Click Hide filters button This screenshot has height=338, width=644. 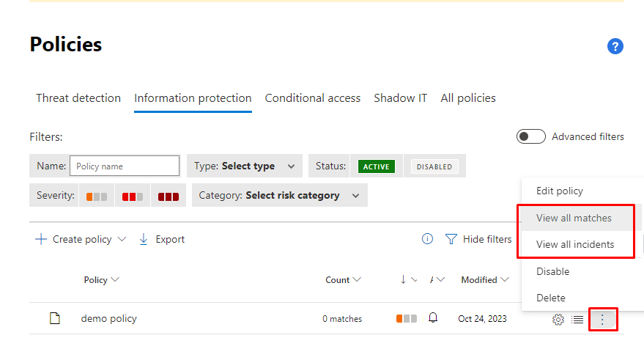[x=479, y=239]
